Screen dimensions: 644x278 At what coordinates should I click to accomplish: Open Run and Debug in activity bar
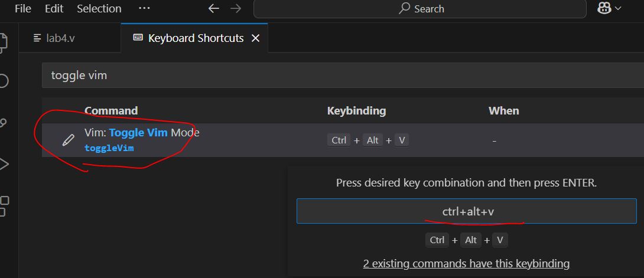[x=4, y=164]
